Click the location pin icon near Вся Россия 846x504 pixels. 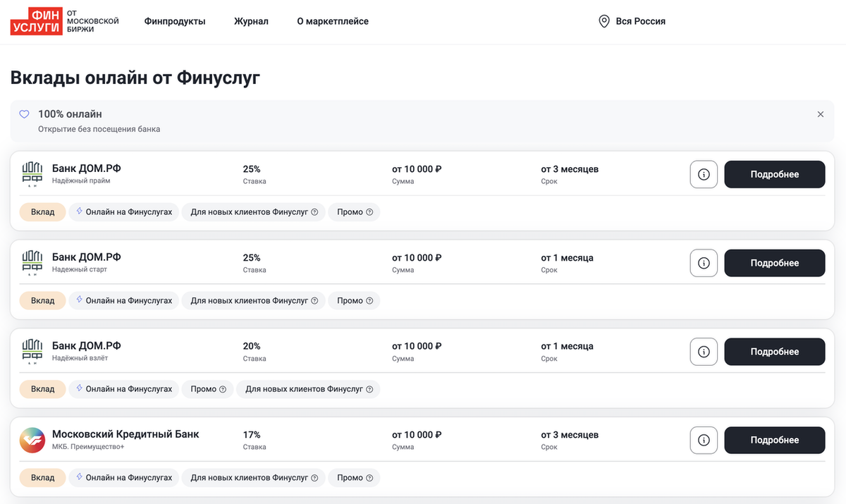click(x=604, y=22)
